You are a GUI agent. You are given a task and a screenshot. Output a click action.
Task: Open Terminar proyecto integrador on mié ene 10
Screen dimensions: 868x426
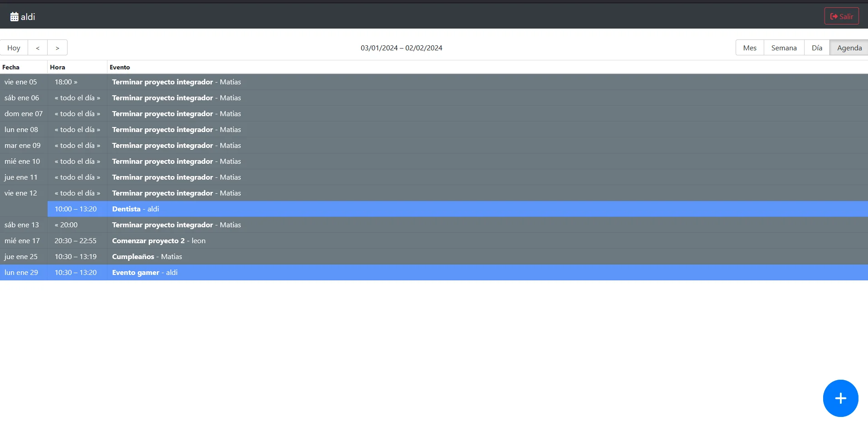pos(487,161)
